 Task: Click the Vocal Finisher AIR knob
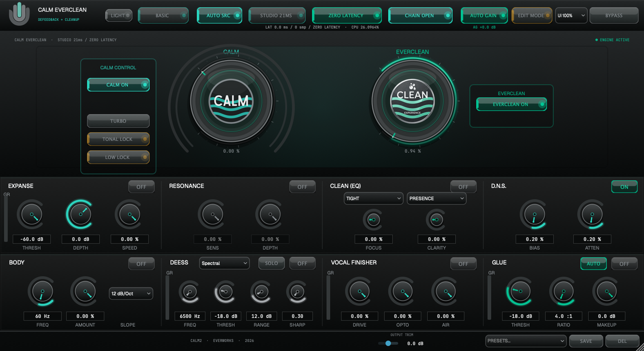pos(445,292)
